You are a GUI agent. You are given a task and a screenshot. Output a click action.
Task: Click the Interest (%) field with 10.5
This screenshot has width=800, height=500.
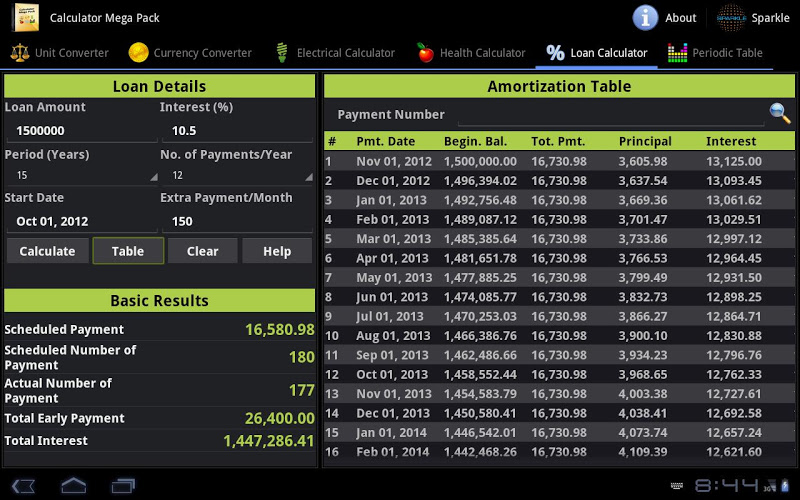tap(237, 131)
